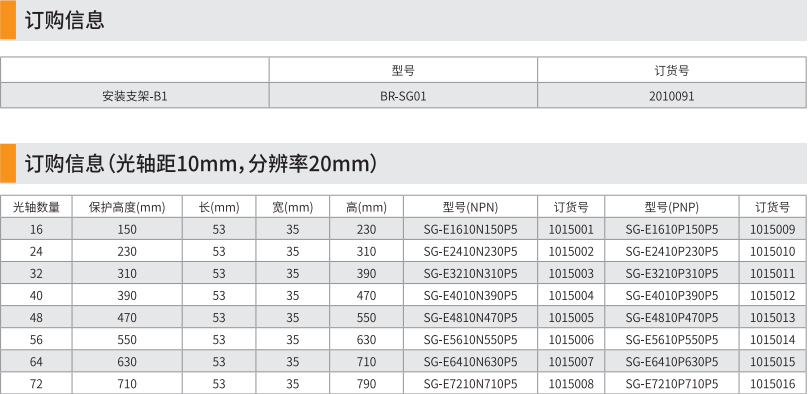The image size is (808, 394).
Task: Click the 光轴数量 column header
Action: (x=36, y=208)
